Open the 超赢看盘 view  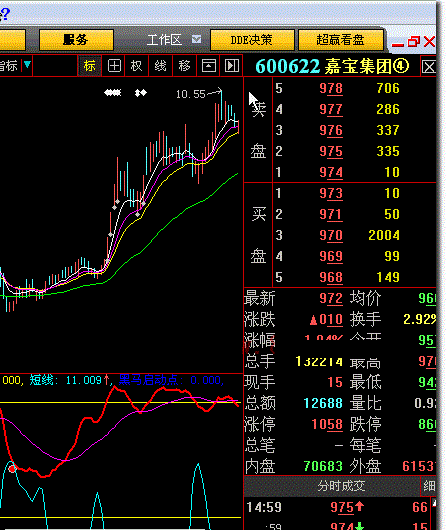341,40
